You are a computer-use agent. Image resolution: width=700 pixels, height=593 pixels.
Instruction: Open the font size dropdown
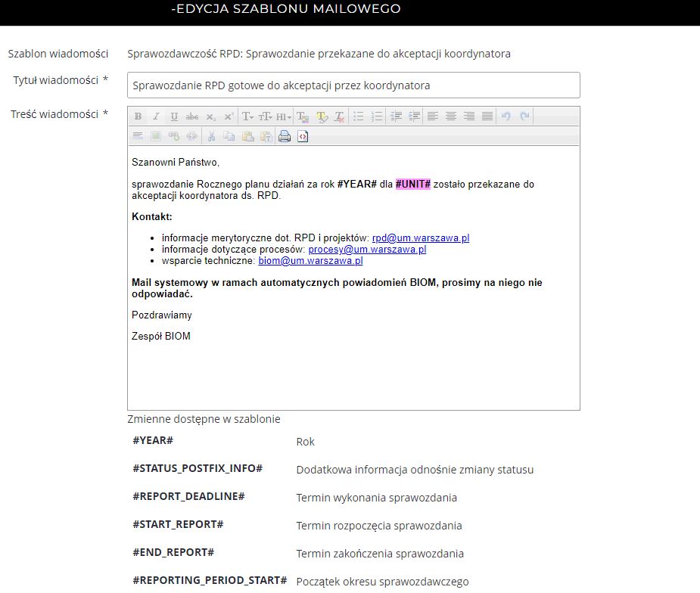pyautogui.click(x=266, y=116)
